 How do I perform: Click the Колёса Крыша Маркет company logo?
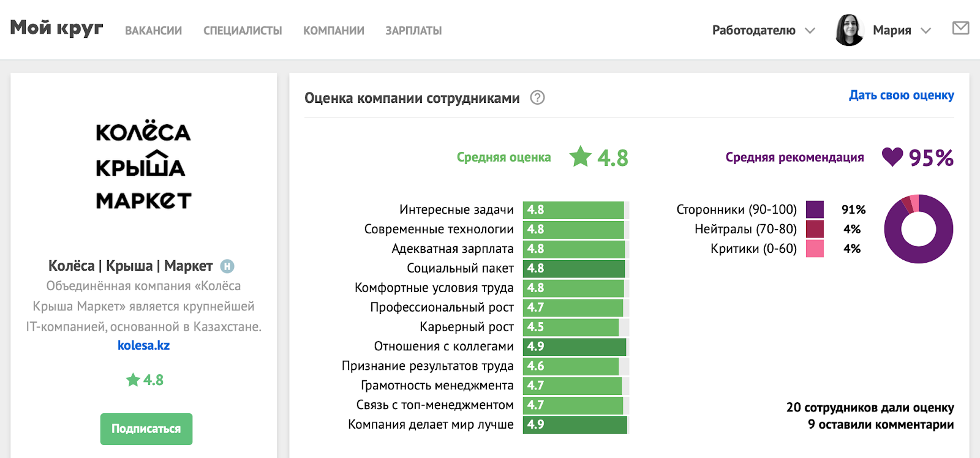click(x=143, y=165)
